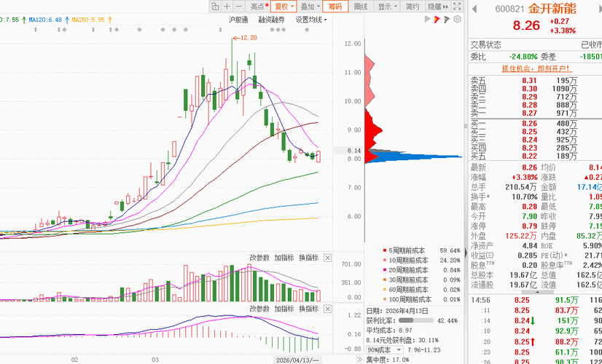Click 改参数 in volume panel
The width and height of the screenshot is (602, 364).
[259, 258]
